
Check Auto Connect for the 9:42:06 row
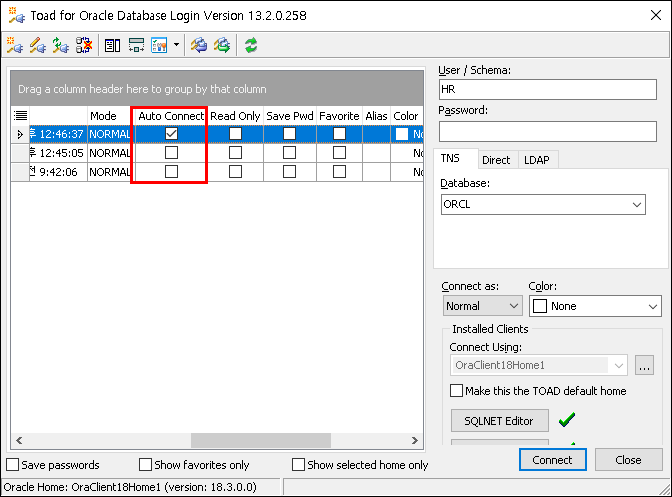(171, 171)
